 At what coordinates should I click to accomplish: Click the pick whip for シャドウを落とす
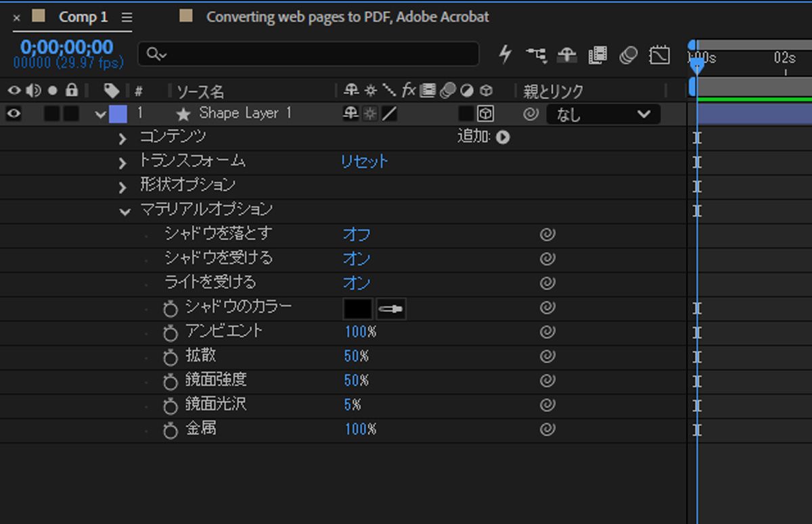(x=547, y=235)
